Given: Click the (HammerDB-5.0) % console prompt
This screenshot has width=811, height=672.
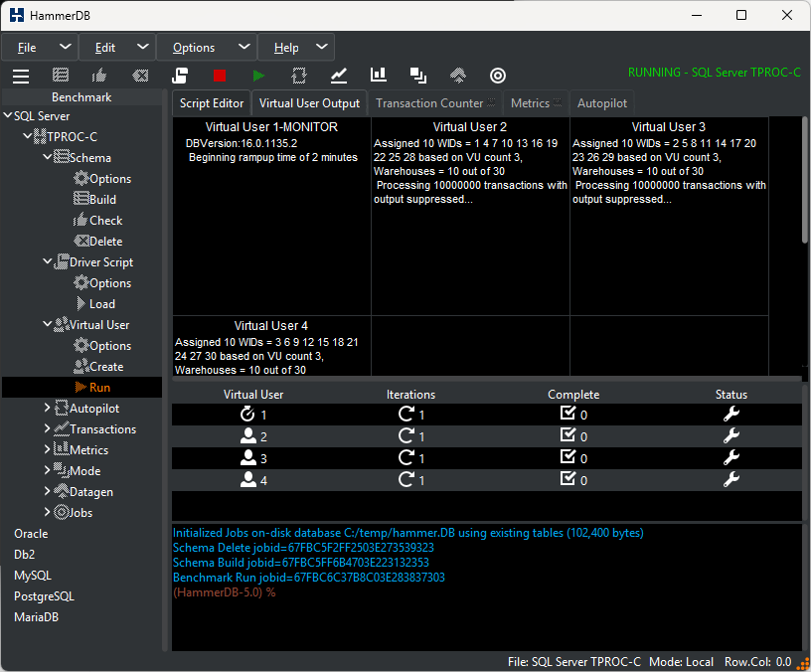Looking at the screenshot, I should pos(224,592).
